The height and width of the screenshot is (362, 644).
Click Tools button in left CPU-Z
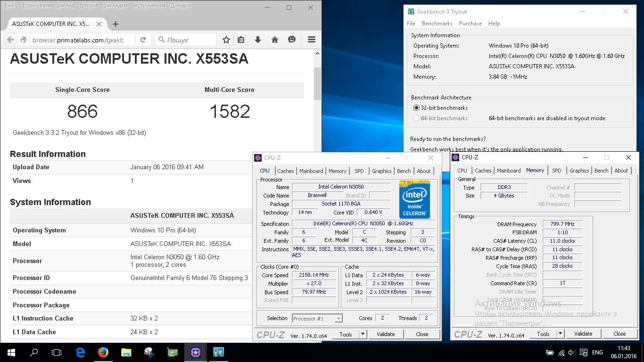click(x=346, y=334)
